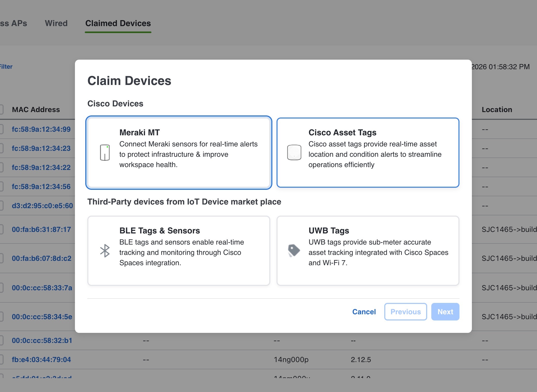The height and width of the screenshot is (392, 537).
Task: Tick the checkbox for 00:0c:cc:58:34:5e
Action: tap(1, 317)
